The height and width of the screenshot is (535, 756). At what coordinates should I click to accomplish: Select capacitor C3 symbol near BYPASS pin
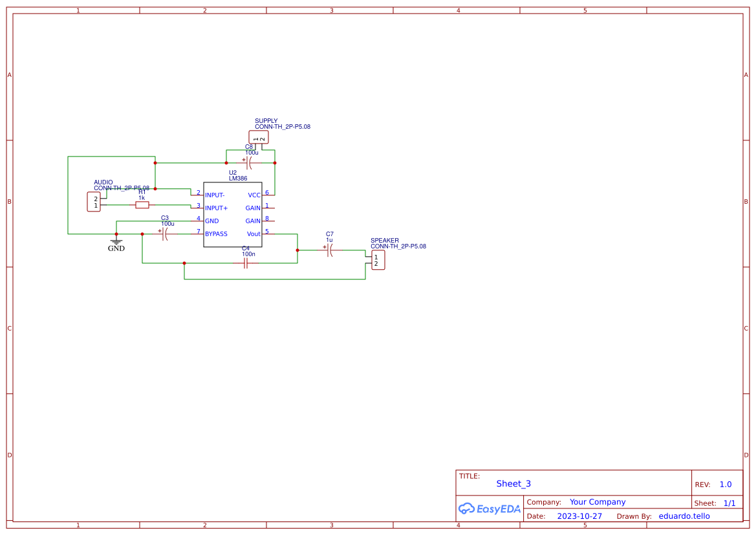click(165, 234)
